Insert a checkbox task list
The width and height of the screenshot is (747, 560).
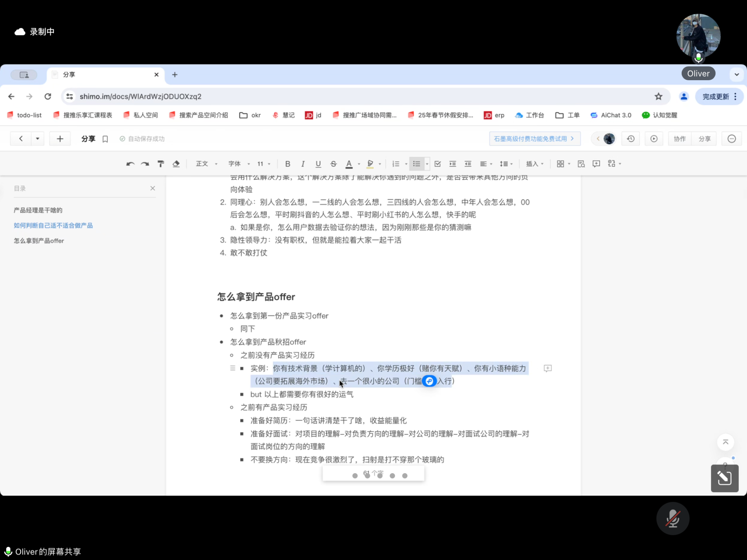[438, 164]
